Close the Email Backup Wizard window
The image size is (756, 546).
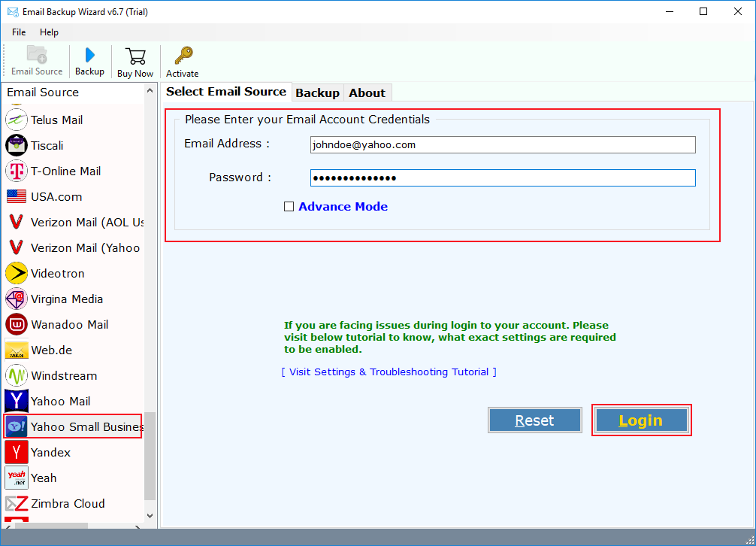click(x=738, y=11)
